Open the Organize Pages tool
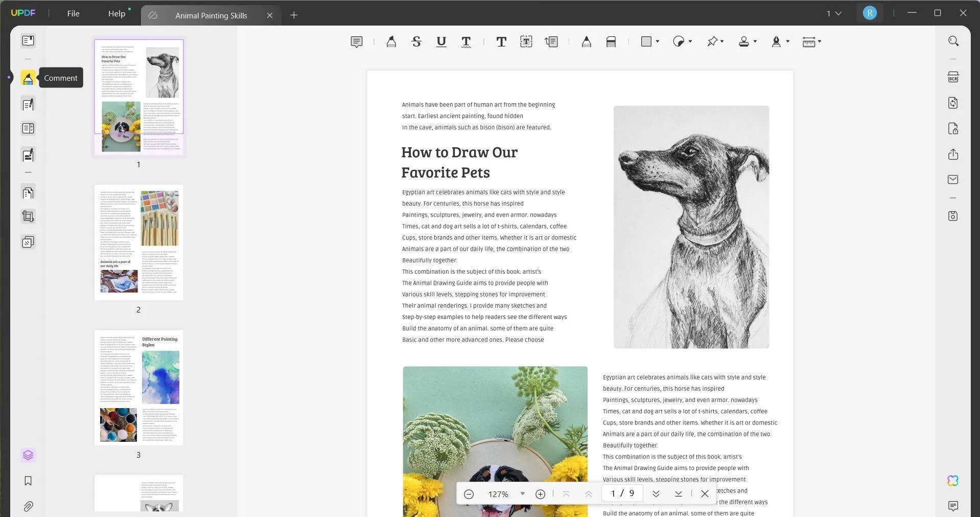This screenshot has height=517, width=980. [28, 193]
